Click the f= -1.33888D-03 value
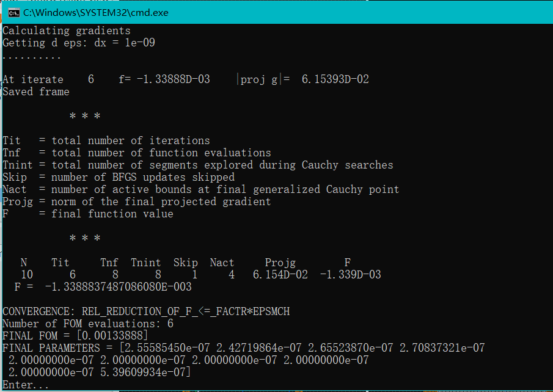 coord(164,79)
